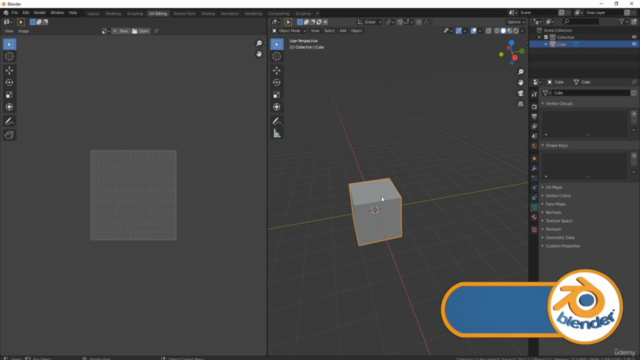Select the Rotate tool in UV editor toolbar

coord(9,82)
